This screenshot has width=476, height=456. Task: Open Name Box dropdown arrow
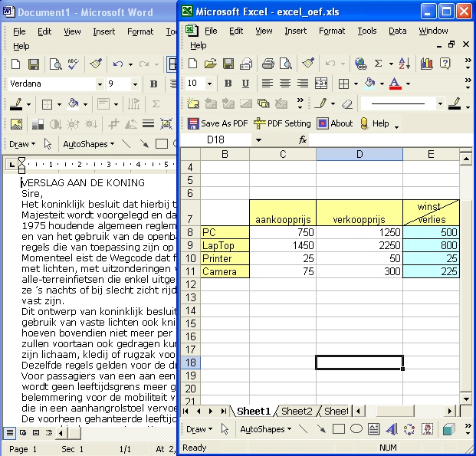click(258, 140)
